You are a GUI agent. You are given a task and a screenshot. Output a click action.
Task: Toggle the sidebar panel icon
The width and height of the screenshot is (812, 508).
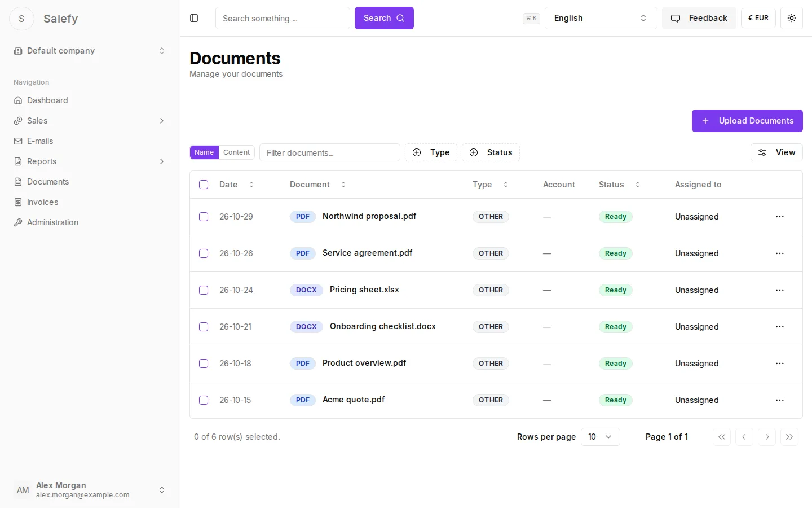(x=194, y=18)
